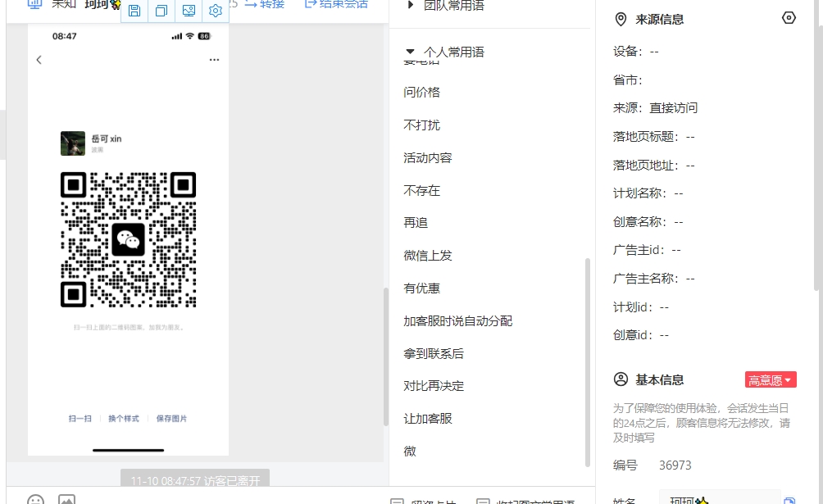Open the 高意愿 intent dropdown
The height and width of the screenshot is (504, 823).
coord(771,379)
